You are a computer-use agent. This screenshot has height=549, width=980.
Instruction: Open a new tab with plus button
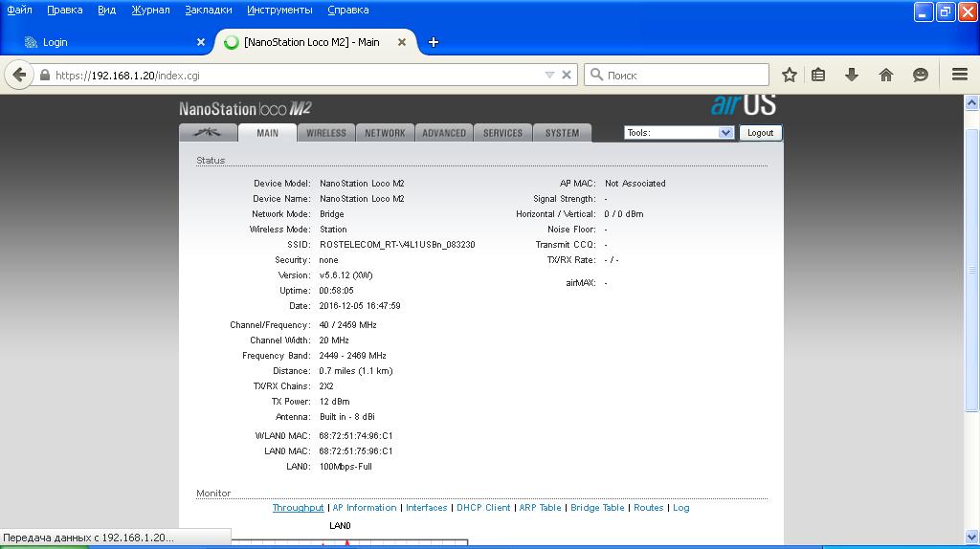(x=434, y=42)
